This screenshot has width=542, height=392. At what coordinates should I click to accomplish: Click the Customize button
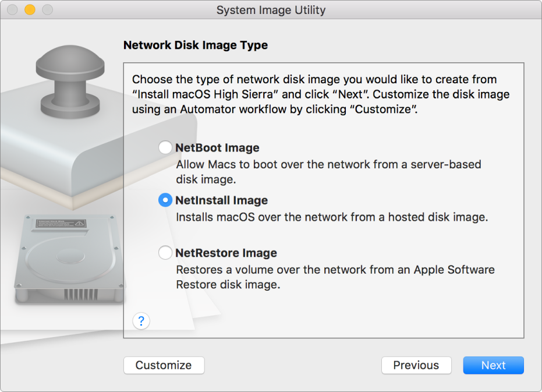pos(164,365)
